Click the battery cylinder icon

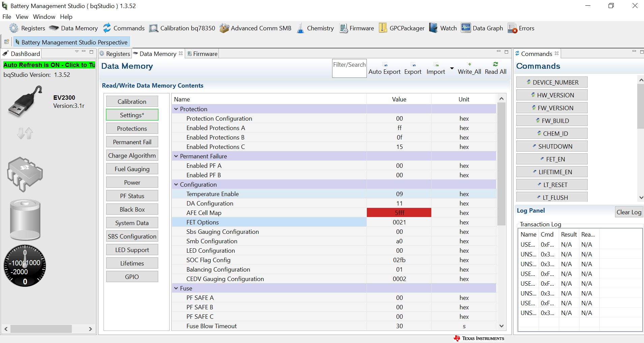point(25,220)
